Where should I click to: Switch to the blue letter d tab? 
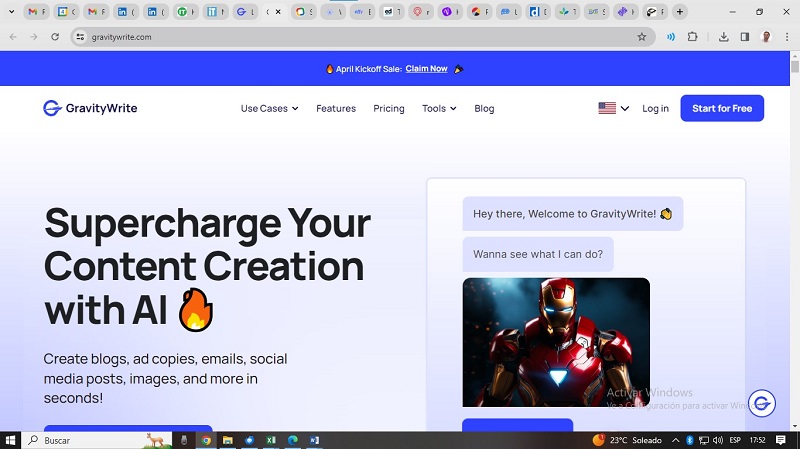pos(538,12)
